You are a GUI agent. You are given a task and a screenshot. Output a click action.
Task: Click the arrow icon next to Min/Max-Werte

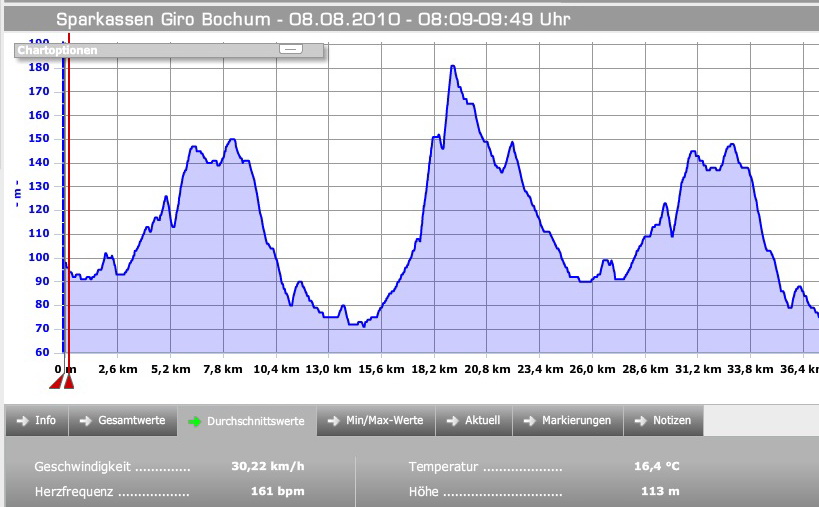pyautogui.click(x=334, y=421)
